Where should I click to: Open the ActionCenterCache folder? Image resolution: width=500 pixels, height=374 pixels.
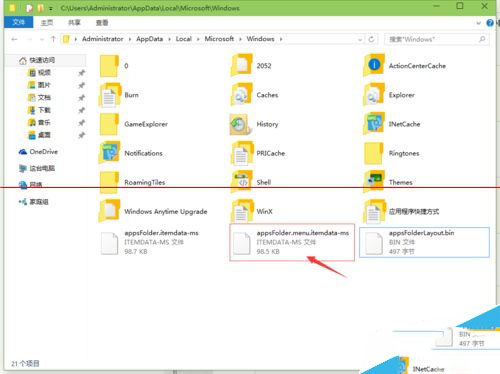coord(404,66)
